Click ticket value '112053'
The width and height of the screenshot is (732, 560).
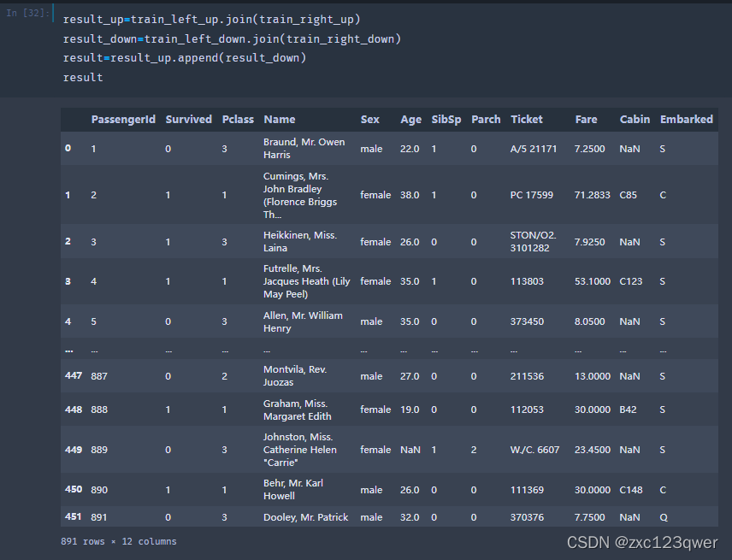[527, 410]
